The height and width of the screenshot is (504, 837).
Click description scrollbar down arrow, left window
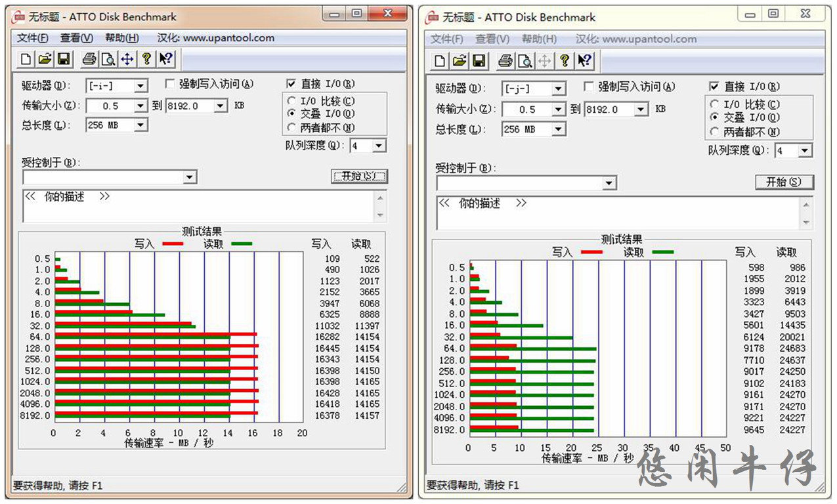381,216
